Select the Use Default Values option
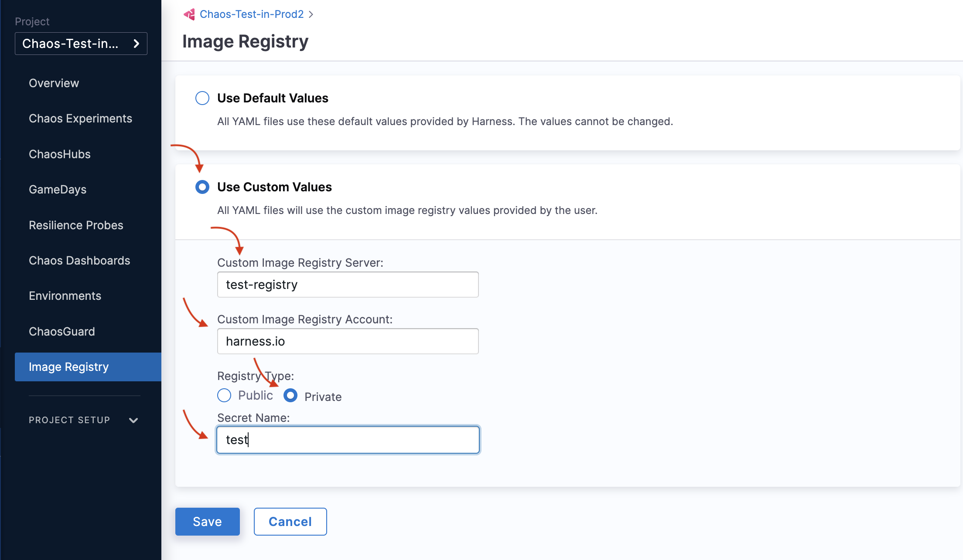This screenshot has width=963, height=560. tap(202, 98)
